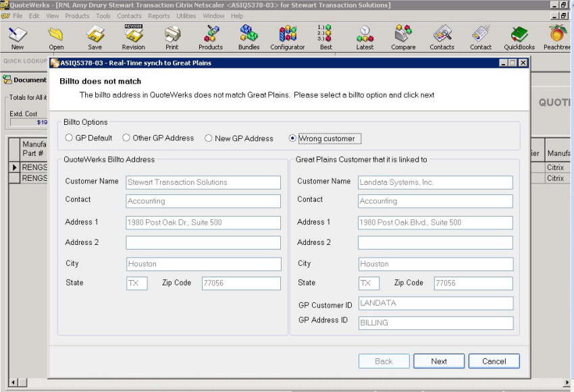Click the GP Customer ID field

pyautogui.click(x=436, y=303)
